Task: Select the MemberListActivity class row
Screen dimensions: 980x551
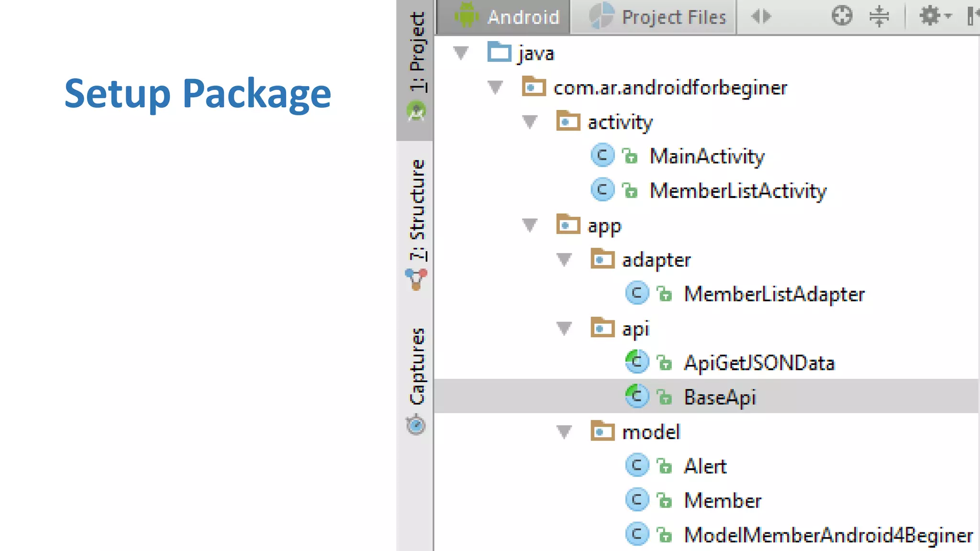Action: point(738,190)
